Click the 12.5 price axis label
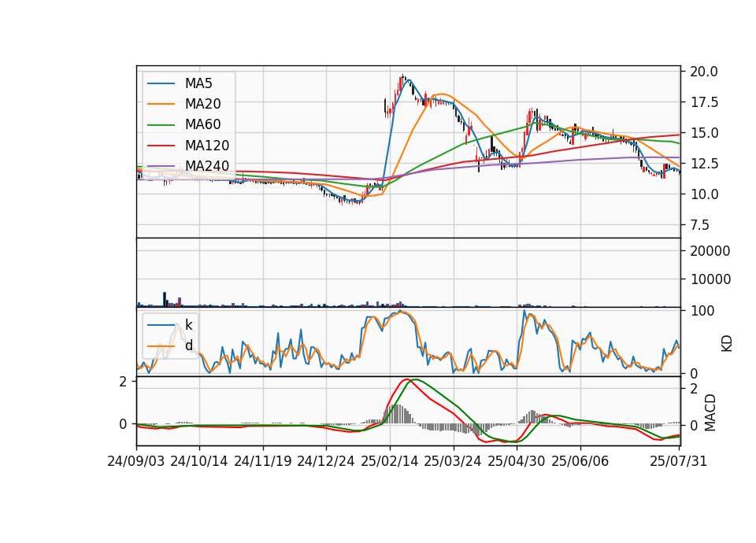 coord(704,164)
